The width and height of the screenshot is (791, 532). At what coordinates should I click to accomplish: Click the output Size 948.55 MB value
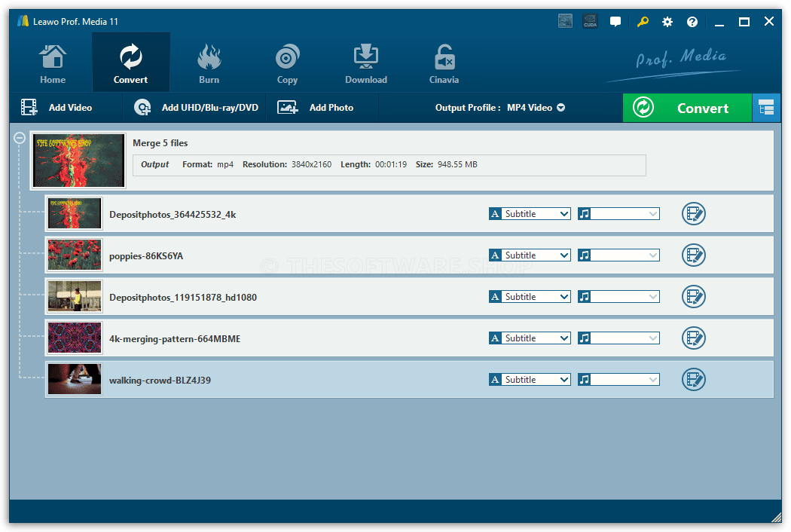pos(457,164)
